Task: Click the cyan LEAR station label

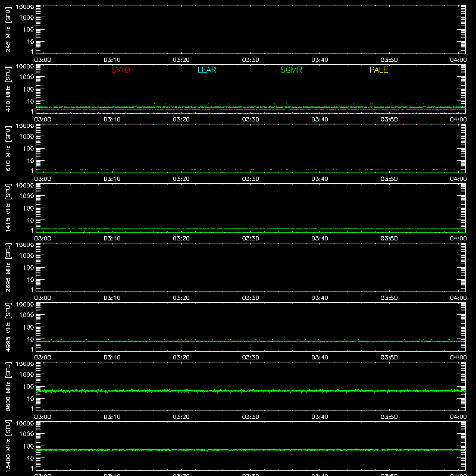Action: point(206,70)
